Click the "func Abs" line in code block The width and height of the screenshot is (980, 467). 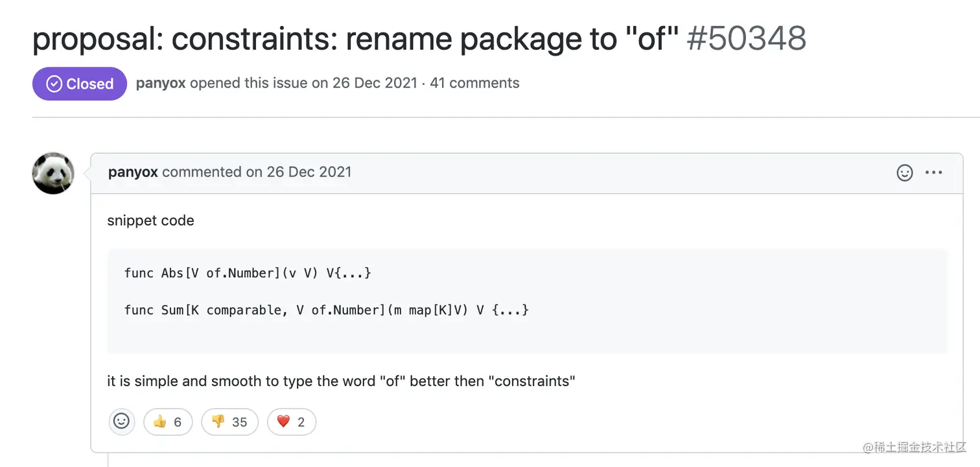pyautogui.click(x=248, y=273)
